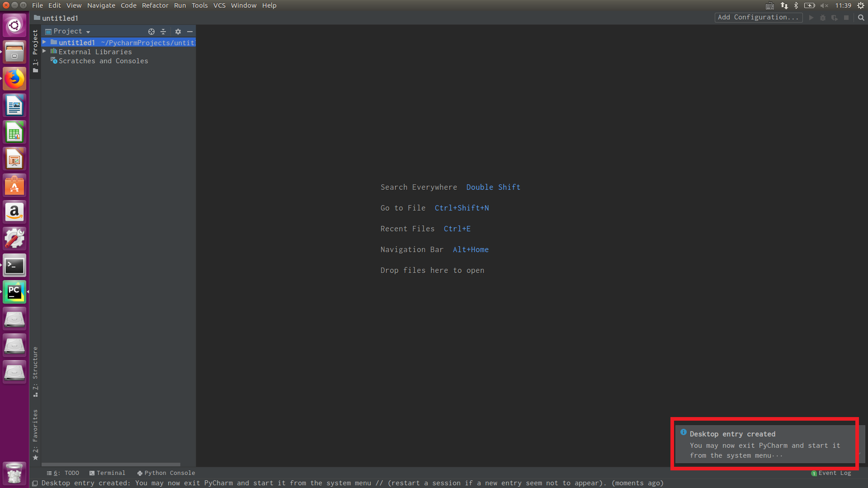Open the Terminal tool window tab
The image size is (868, 488).
coord(107,473)
